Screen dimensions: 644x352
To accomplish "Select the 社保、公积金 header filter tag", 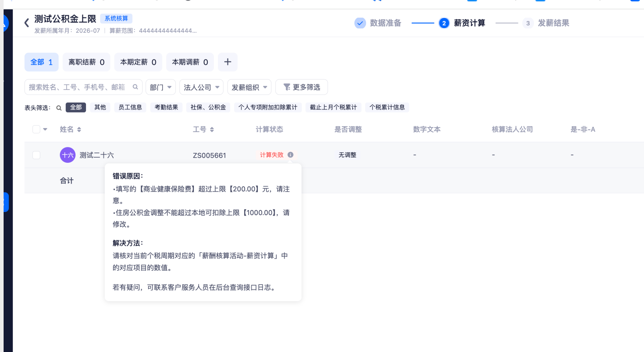I will 208,107.
